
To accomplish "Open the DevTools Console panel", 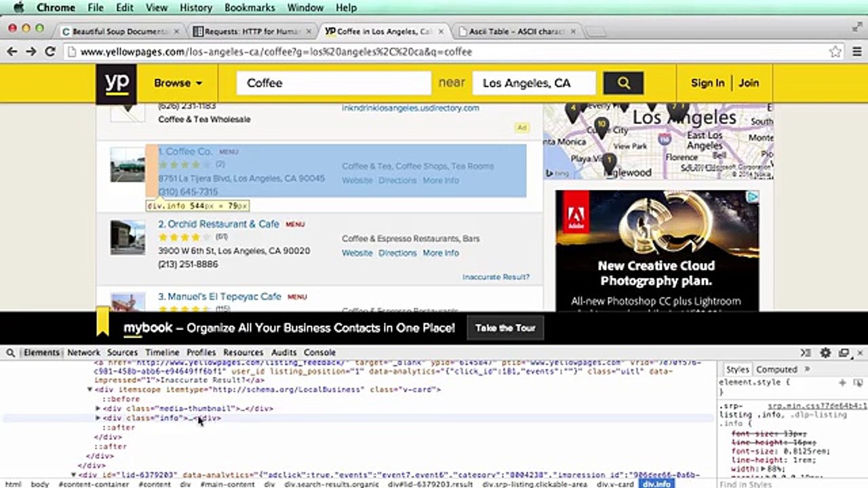I will coord(319,352).
